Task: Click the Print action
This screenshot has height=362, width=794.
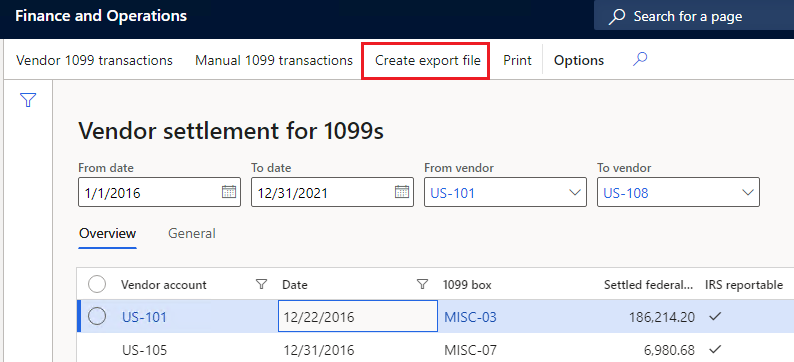Action: point(518,60)
